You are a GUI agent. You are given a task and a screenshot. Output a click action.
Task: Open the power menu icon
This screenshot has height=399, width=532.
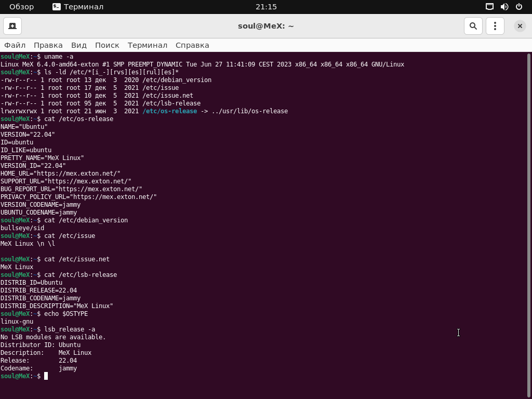coord(519,7)
